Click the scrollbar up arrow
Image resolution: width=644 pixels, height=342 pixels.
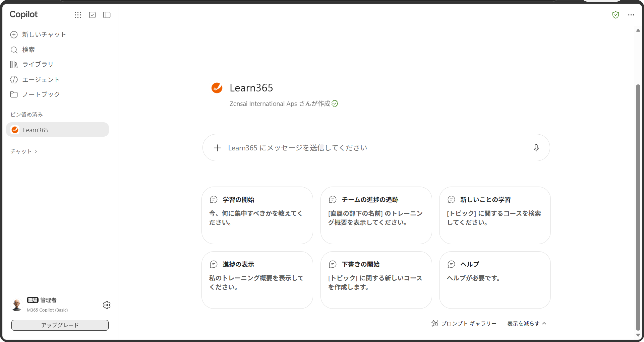(638, 30)
